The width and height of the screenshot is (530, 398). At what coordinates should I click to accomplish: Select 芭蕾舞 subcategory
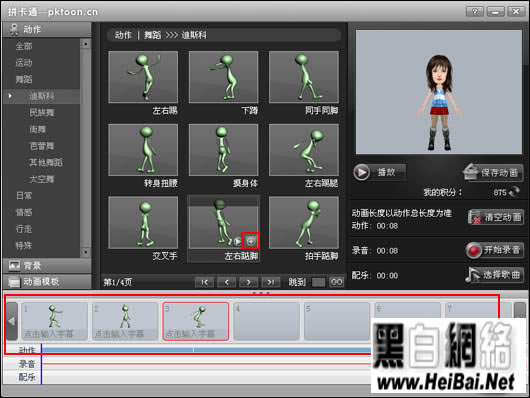tap(41, 146)
